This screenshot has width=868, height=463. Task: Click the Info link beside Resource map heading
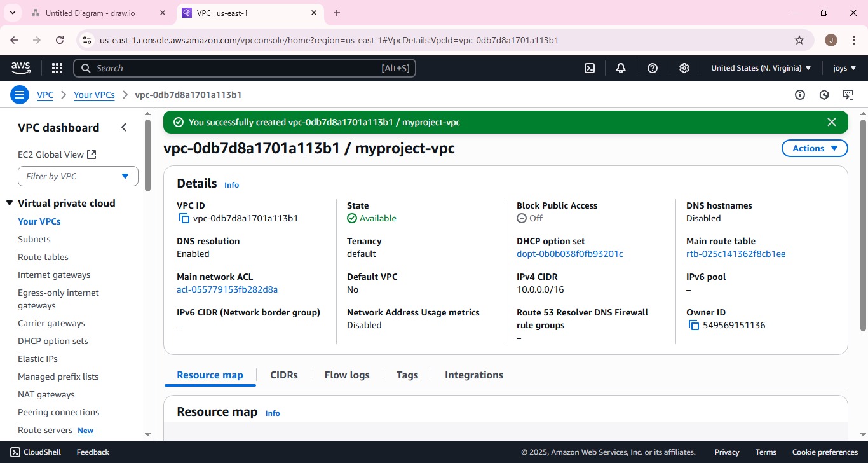[273, 413]
